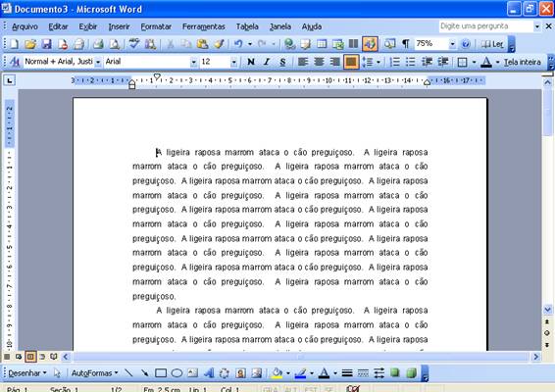Toggle bold (N) formatting
This screenshot has height=392, width=555.
[251, 62]
